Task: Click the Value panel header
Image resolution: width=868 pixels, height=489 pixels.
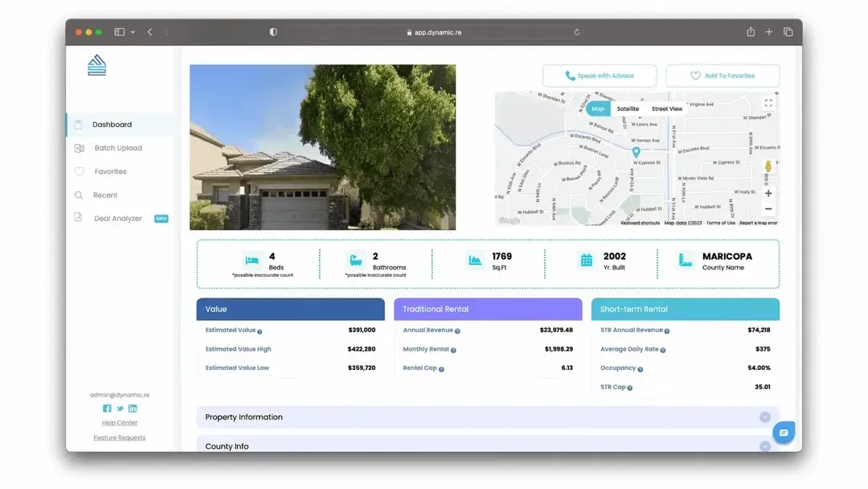Action: (x=291, y=309)
